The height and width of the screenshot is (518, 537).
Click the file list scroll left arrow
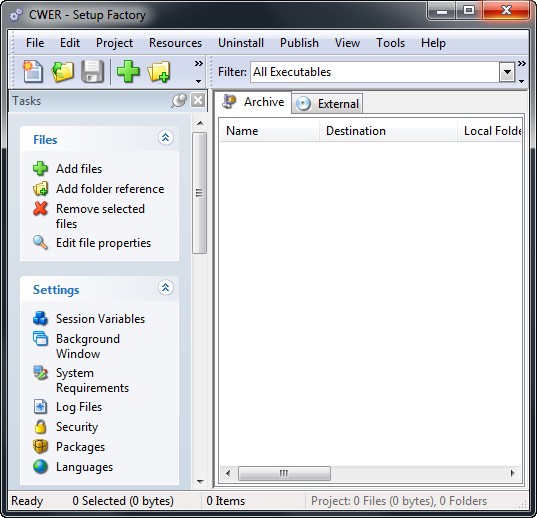click(228, 473)
